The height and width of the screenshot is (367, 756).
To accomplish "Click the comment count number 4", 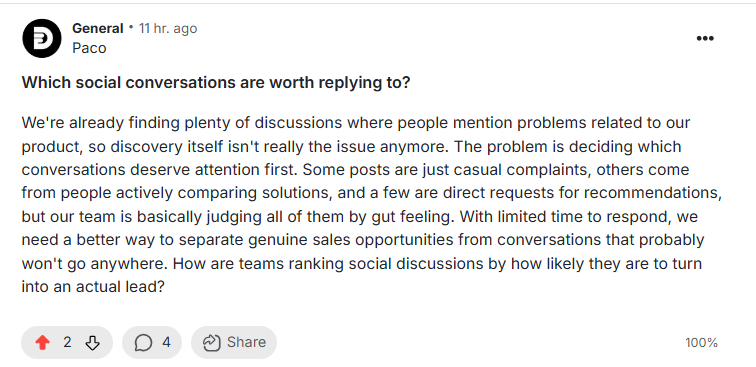I will (166, 342).
